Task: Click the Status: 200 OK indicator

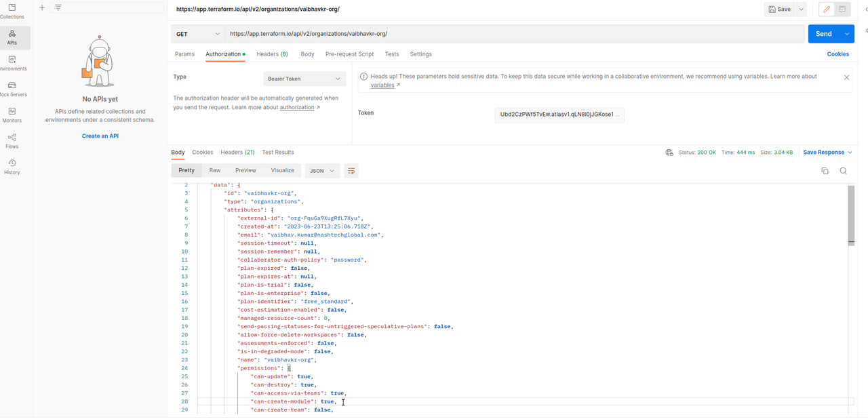Action: click(697, 153)
